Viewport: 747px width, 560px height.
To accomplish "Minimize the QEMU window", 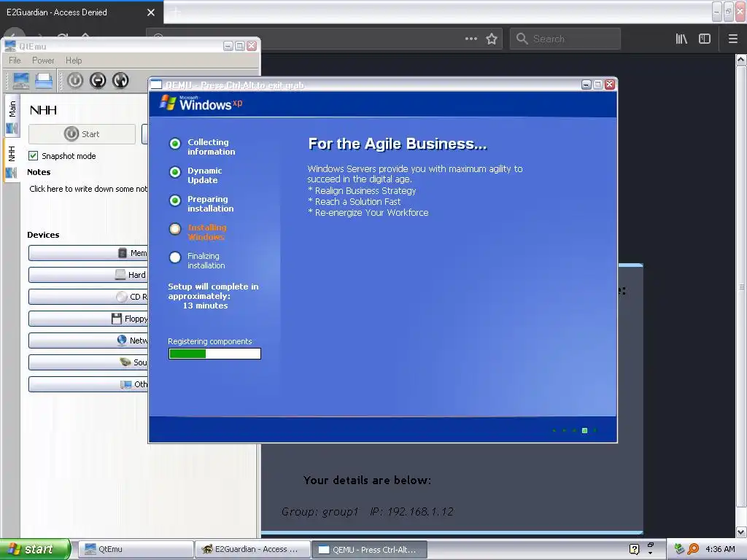I will (587, 85).
